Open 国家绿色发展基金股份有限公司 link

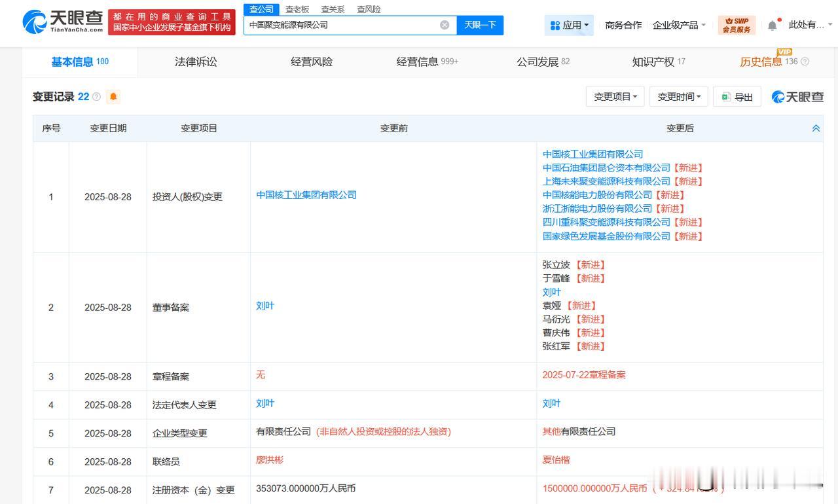click(607, 236)
